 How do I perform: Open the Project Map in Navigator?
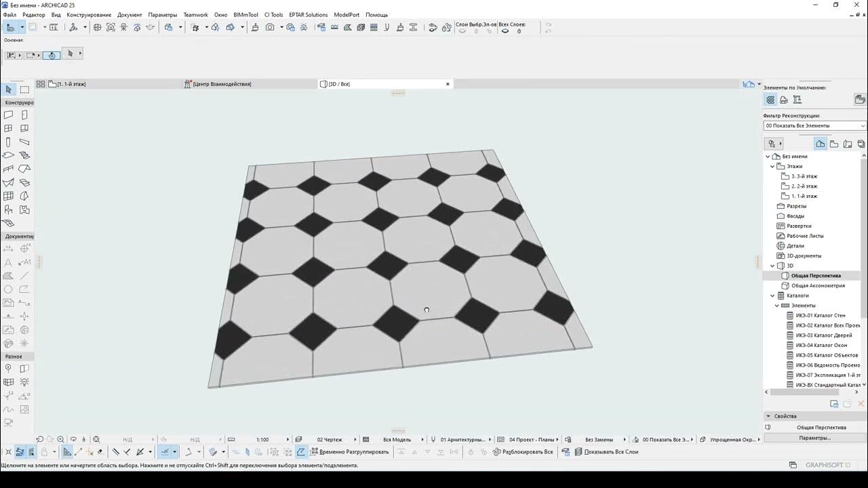point(821,144)
